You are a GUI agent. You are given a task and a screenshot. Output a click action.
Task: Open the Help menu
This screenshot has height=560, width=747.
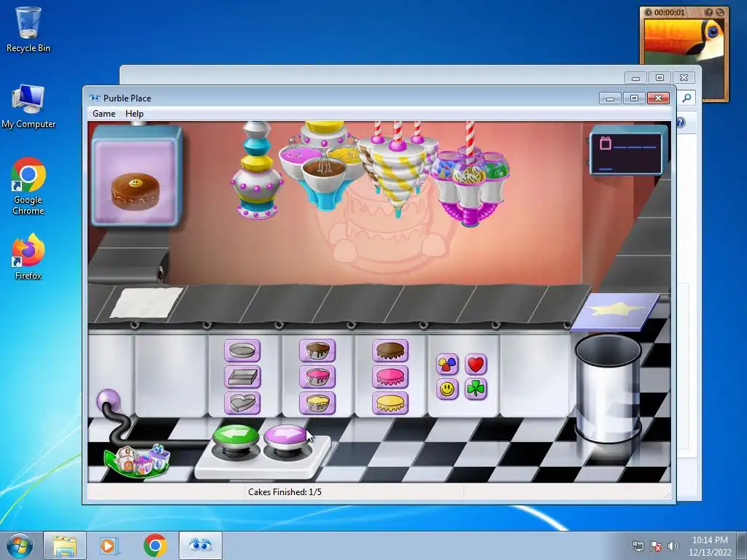point(134,114)
